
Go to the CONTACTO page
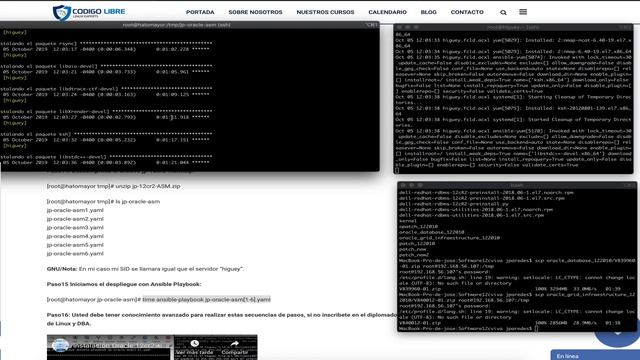(467, 12)
